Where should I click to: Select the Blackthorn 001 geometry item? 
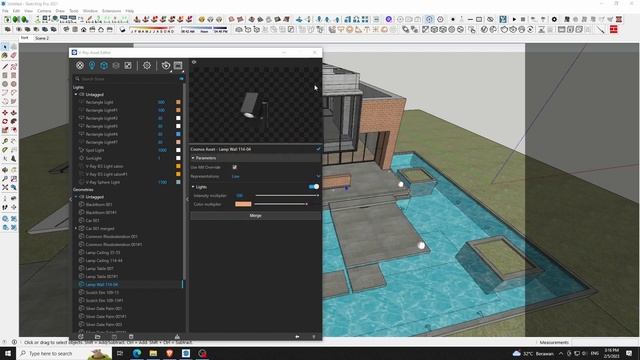coord(99,204)
